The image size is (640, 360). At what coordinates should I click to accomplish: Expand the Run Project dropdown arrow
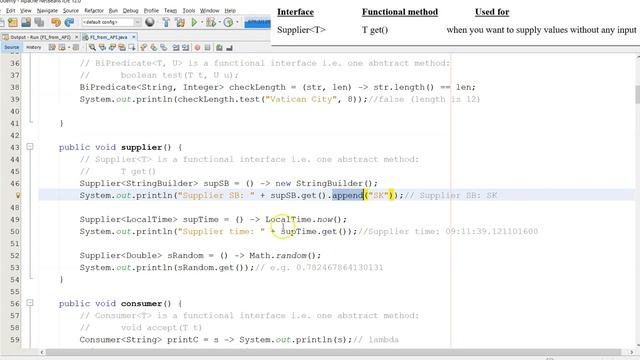point(202,22)
